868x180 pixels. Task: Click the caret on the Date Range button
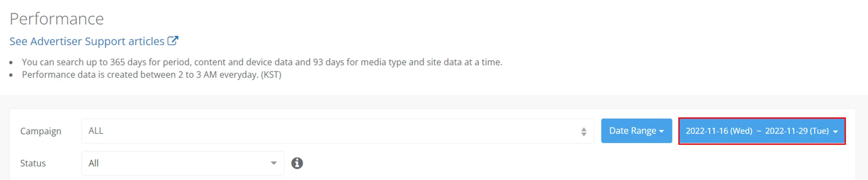pyautogui.click(x=661, y=131)
